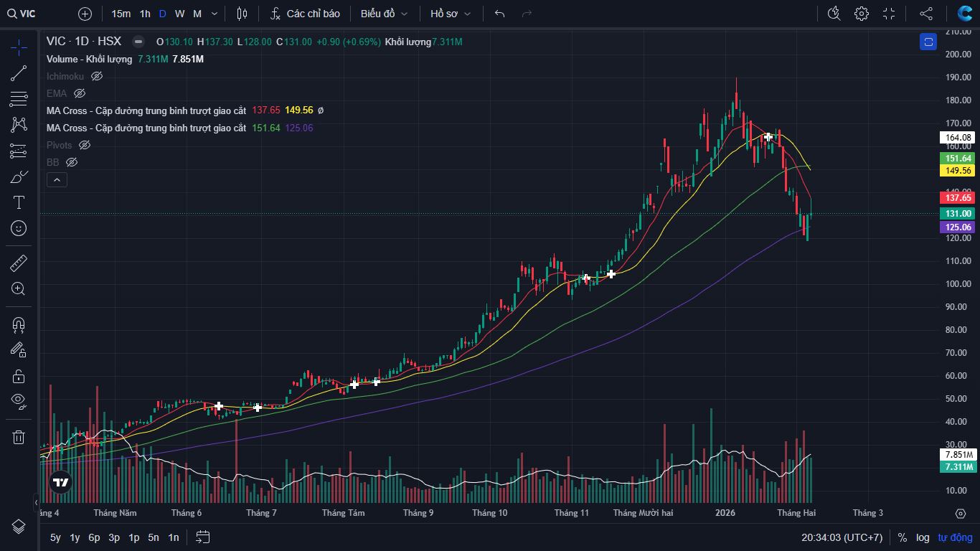Select the crosshair cursor tool
Image resolution: width=980 pixels, height=551 pixels.
coord(19,48)
